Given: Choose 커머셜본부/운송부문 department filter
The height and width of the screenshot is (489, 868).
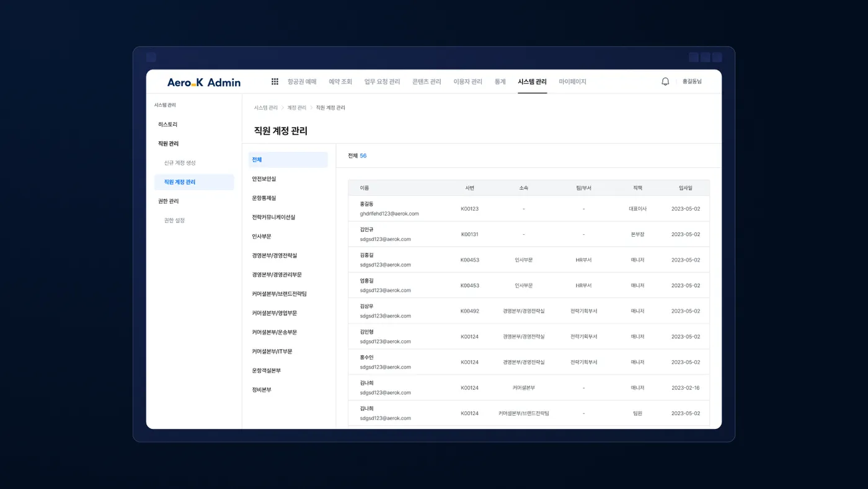Looking at the screenshot, I should [x=275, y=332].
